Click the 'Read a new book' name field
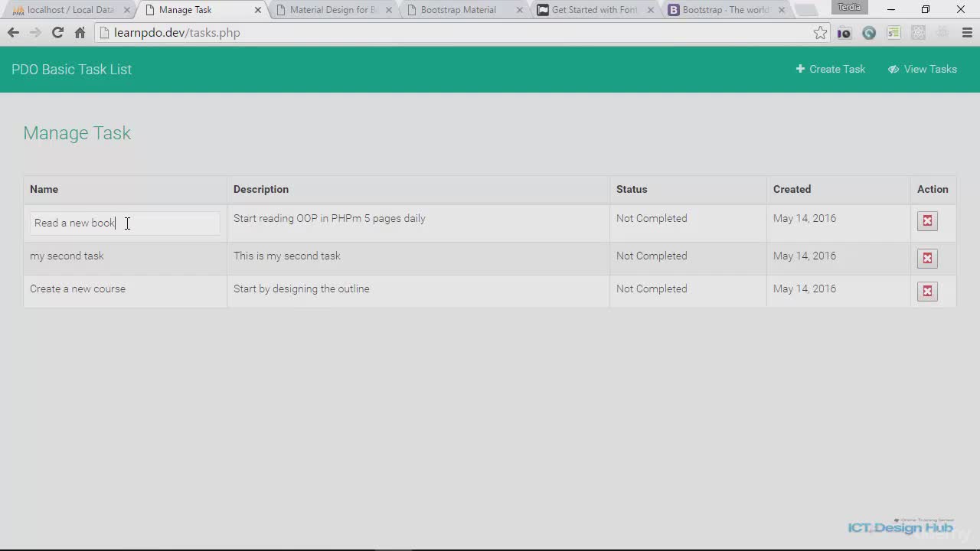The width and height of the screenshot is (980, 551). pyautogui.click(x=125, y=223)
